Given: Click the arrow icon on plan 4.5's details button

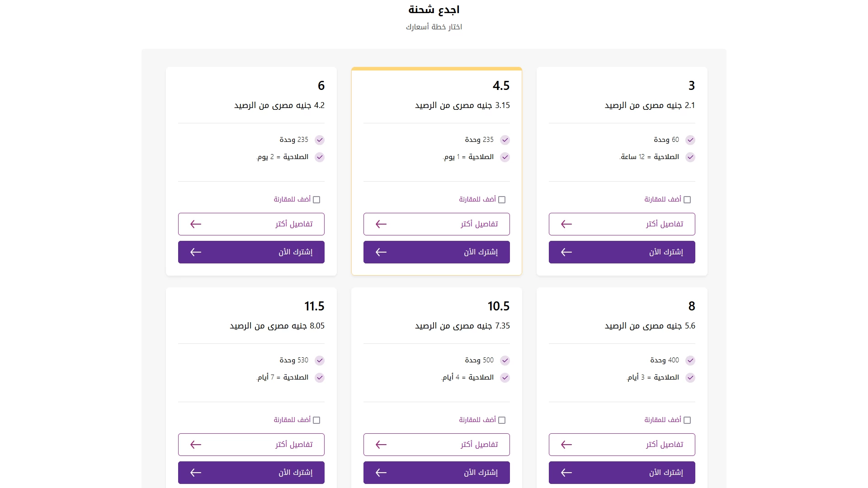Looking at the screenshot, I should tap(381, 224).
